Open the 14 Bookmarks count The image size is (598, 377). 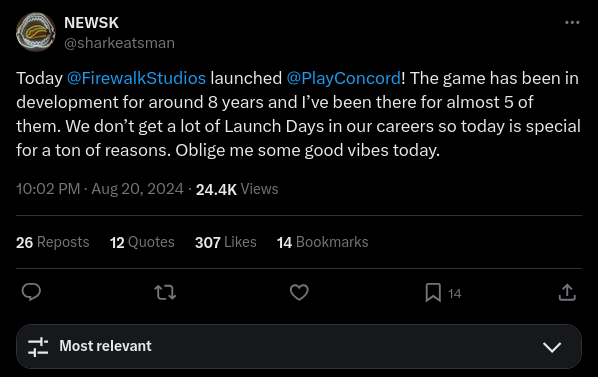click(323, 242)
